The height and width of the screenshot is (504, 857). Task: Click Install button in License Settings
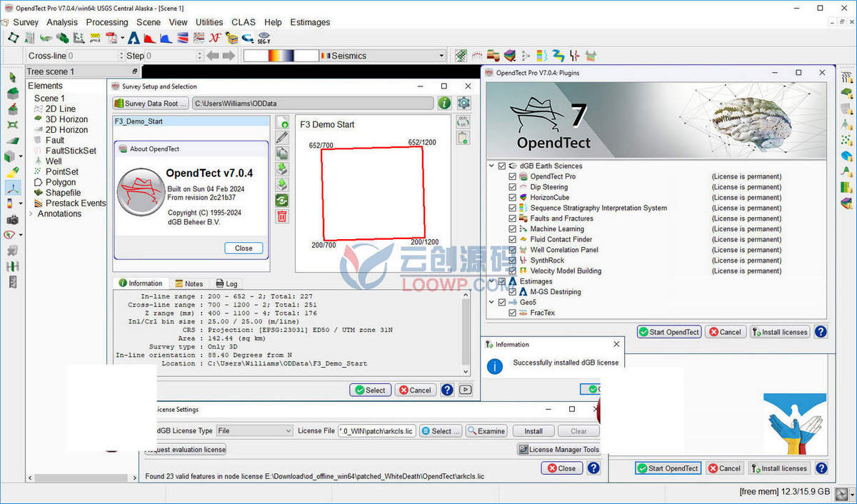tap(533, 431)
